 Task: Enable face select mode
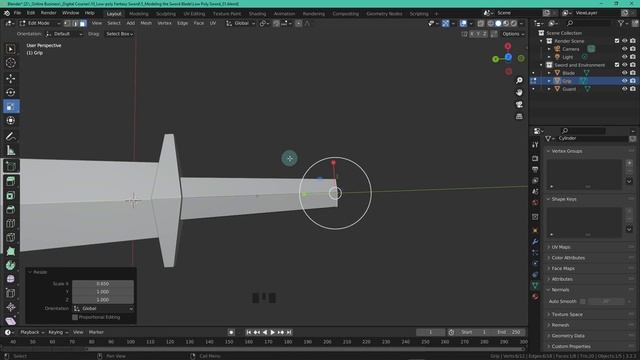[x=83, y=23]
